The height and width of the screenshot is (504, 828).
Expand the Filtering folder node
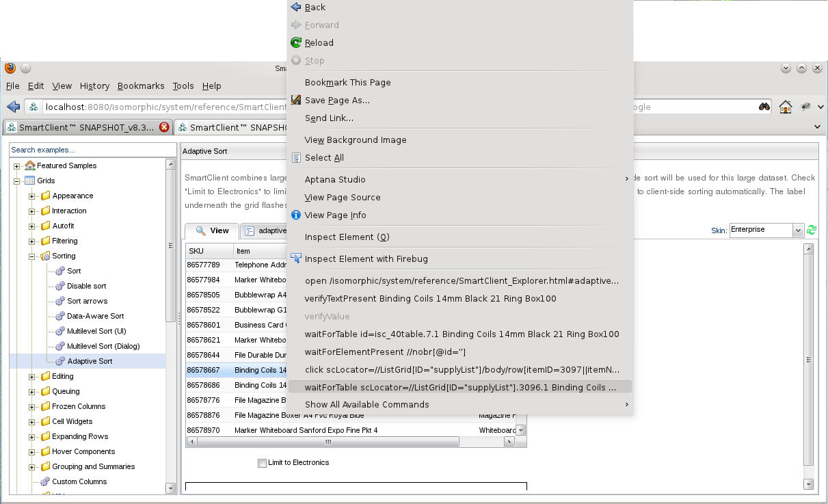coord(32,241)
